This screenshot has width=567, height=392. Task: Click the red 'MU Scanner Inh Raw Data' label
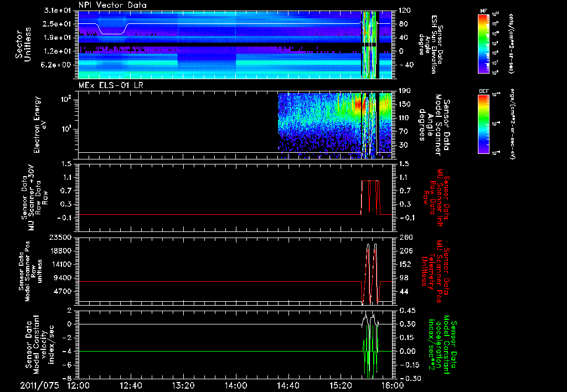[436, 198]
